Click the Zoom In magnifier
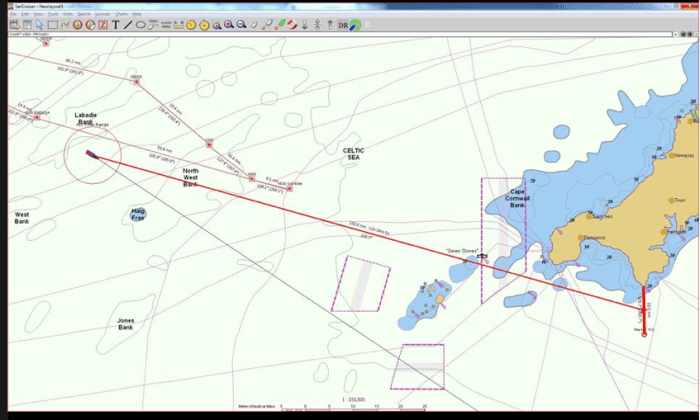The width and height of the screenshot is (700, 420). pos(229,24)
